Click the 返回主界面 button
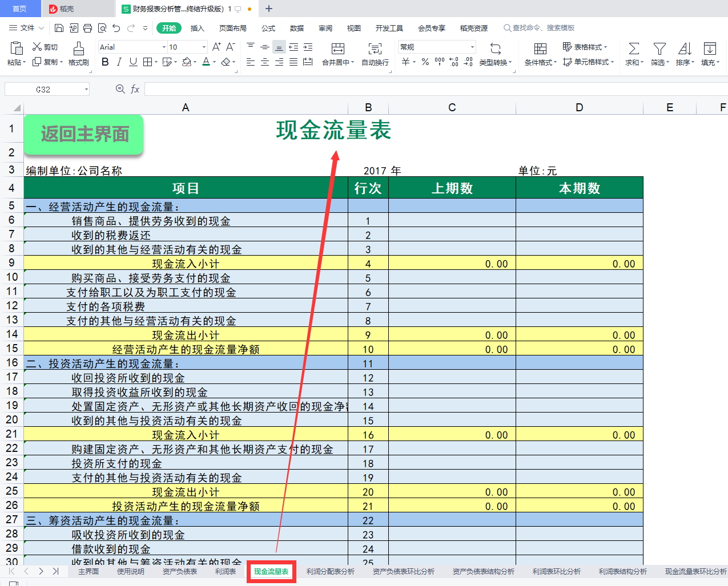 84,134
